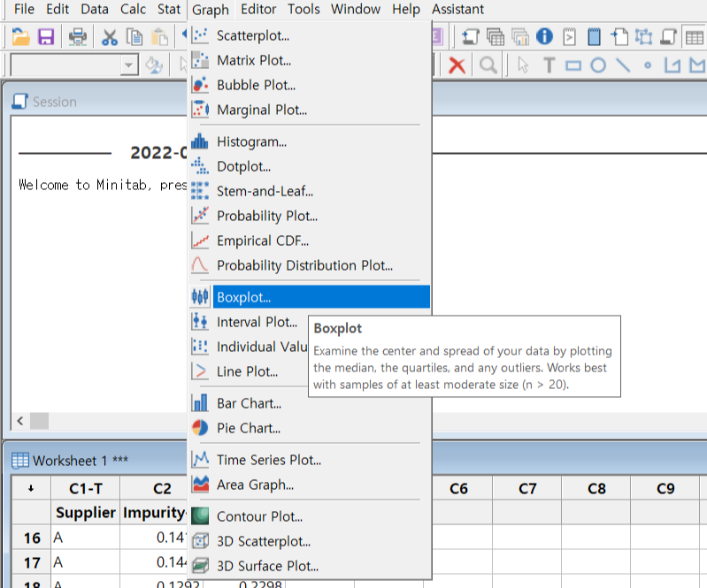Viewport: 707px width, 588px height.
Task: Open the Editor menu
Action: click(x=258, y=9)
